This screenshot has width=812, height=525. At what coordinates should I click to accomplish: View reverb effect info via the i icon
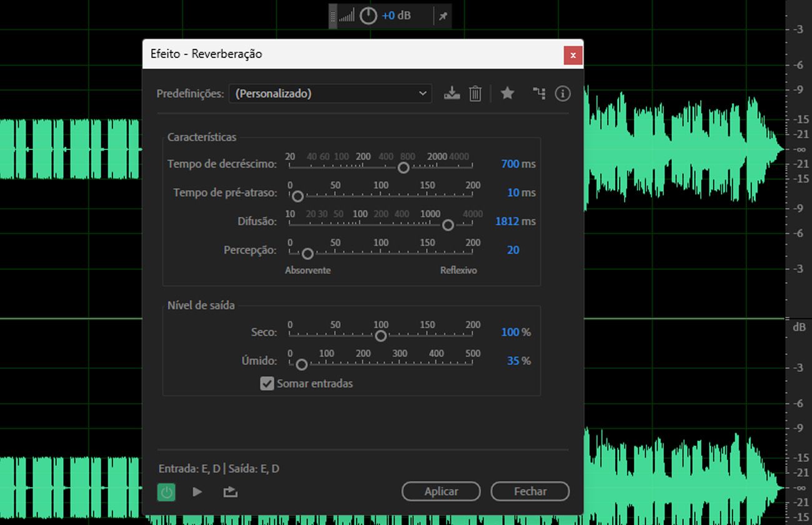(562, 93)
